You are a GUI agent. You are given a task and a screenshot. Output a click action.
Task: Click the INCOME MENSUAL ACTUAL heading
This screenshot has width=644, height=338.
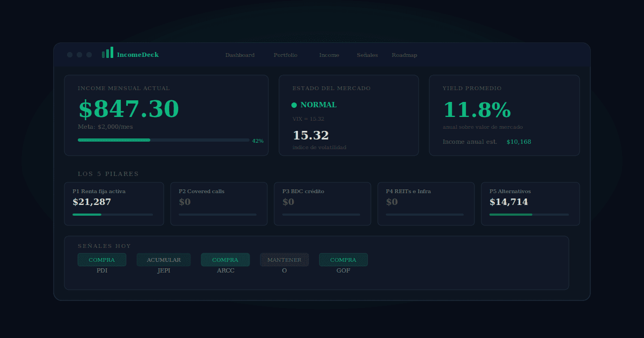coord(124,88)
